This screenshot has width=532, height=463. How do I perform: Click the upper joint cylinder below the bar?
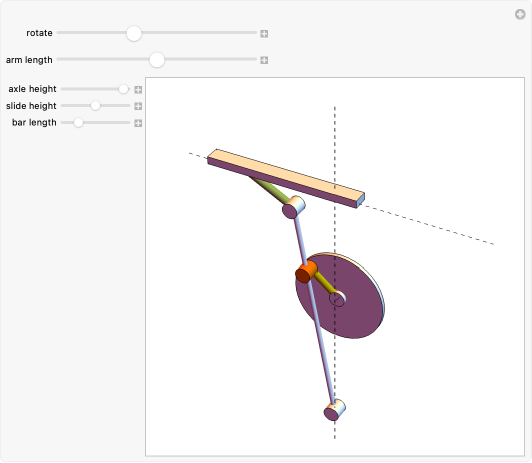(294, 207)
